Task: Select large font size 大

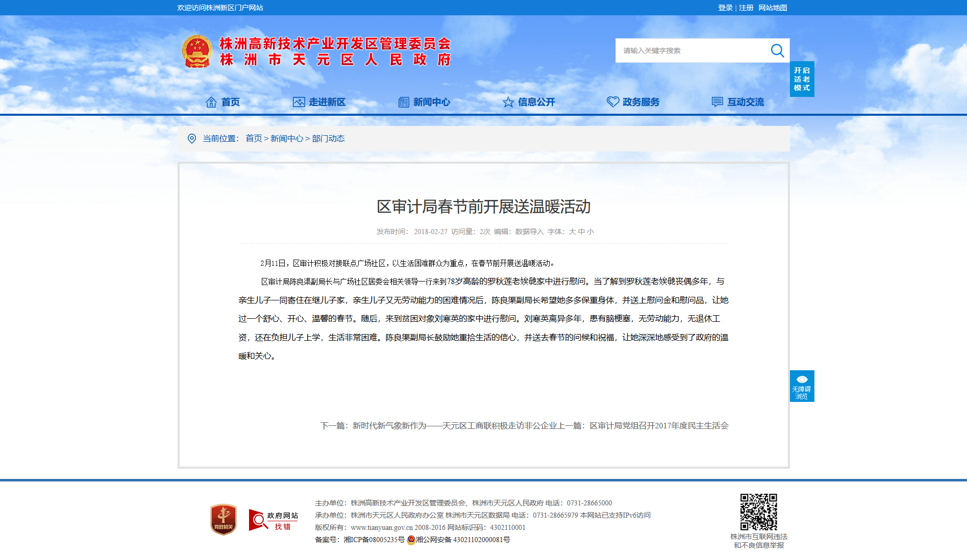Action: pos(572,232)
